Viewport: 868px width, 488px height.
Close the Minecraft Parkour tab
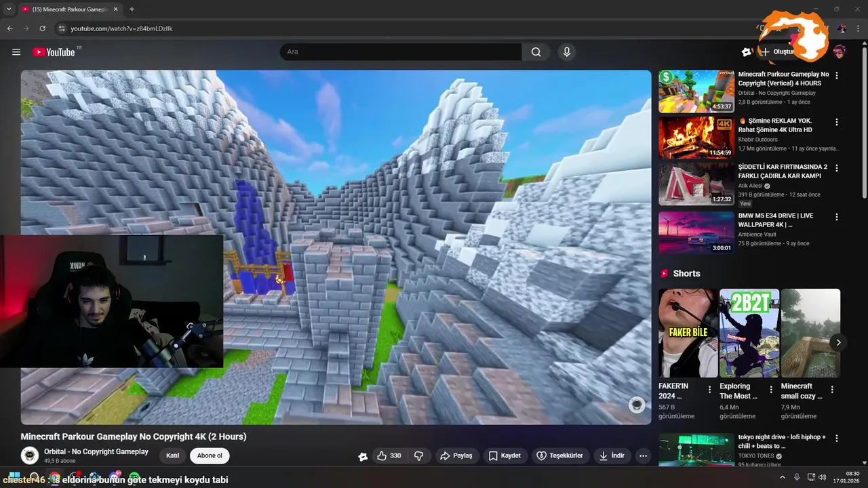click(x=115, y=9)
